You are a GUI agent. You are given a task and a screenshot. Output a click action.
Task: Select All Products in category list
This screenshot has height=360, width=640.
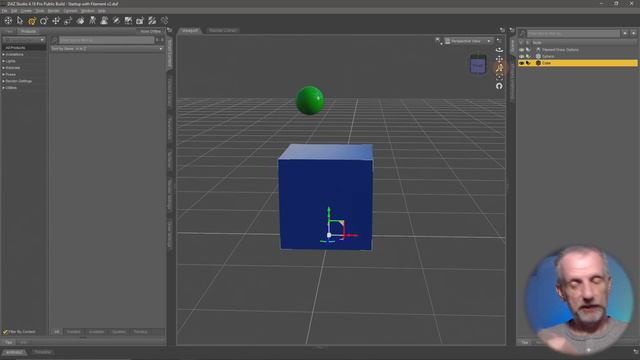point(24,48)
